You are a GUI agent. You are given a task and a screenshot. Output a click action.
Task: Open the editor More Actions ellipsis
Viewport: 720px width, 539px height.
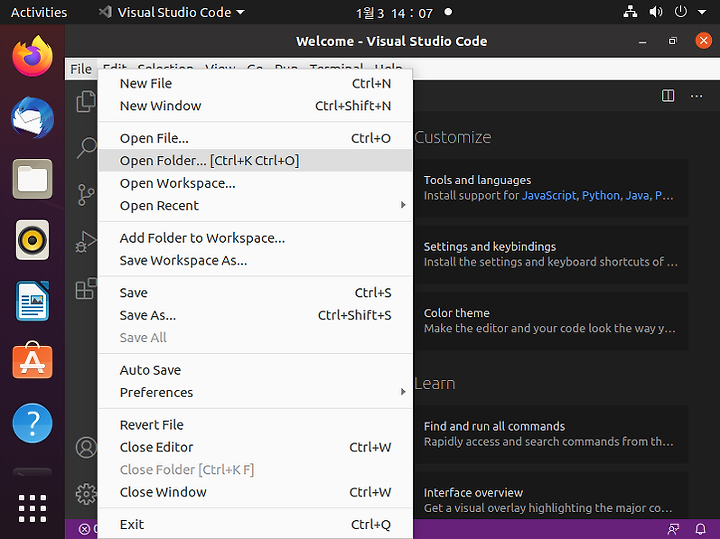pos(697,96)
